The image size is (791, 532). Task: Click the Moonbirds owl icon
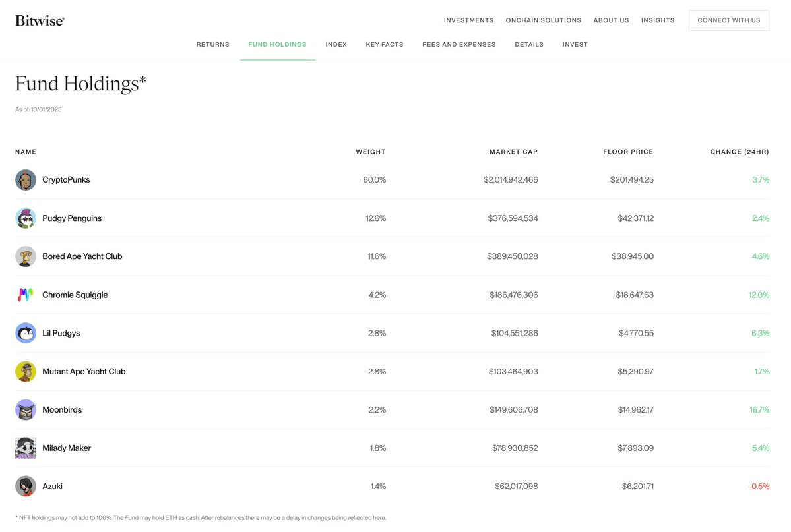pyautogui.click(x=26, y=409)
